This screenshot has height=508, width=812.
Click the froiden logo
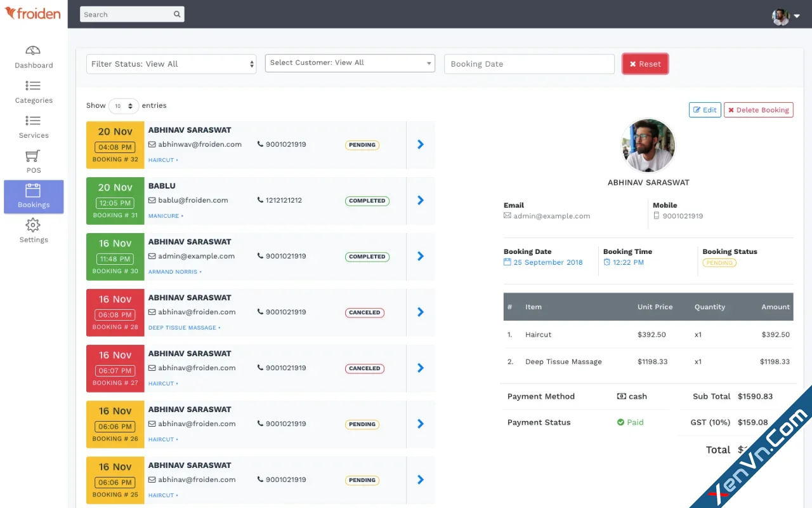point(33,13)
